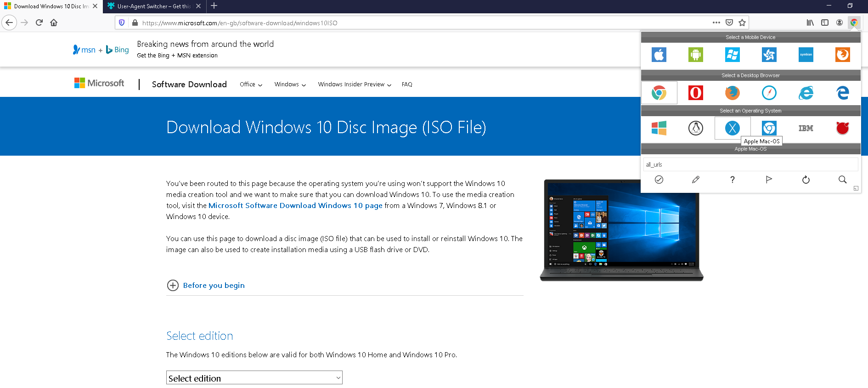
Task: Show site information via the padlock icon
Action: [135, 22]
